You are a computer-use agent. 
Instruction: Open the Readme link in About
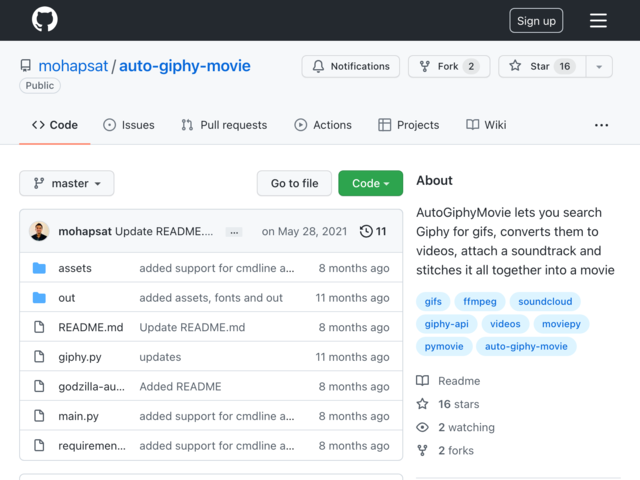tap(448, 381)
